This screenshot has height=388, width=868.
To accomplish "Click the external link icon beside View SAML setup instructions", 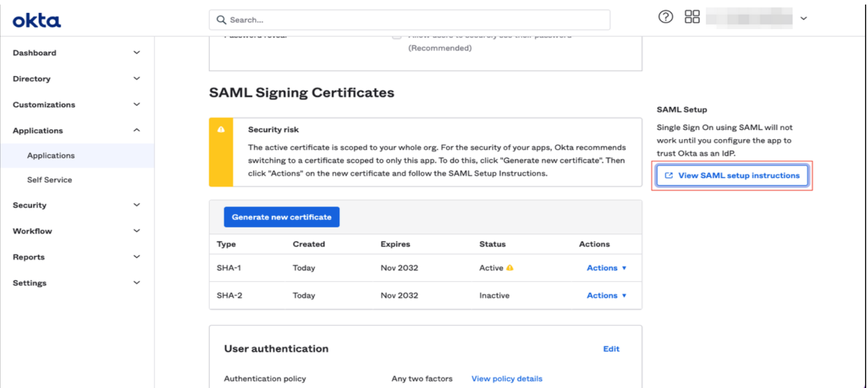I will [x=668, y=175].
